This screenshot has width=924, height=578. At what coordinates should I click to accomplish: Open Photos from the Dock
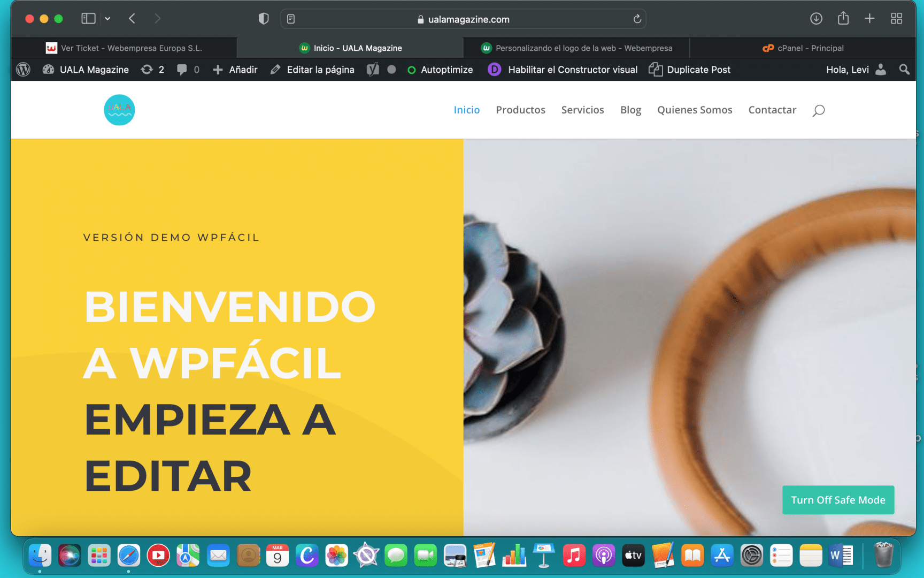pyautogui.click(x=337, y=556)
